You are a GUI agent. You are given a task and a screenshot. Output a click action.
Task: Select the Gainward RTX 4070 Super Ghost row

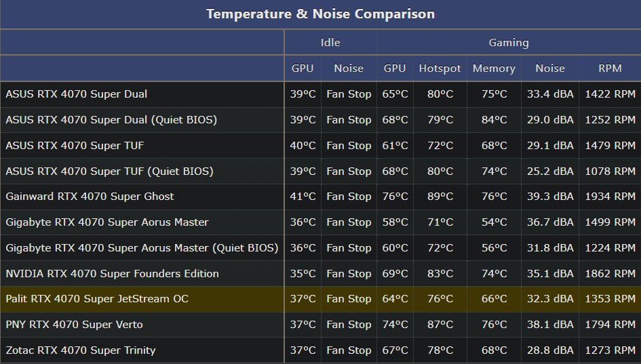90,197
